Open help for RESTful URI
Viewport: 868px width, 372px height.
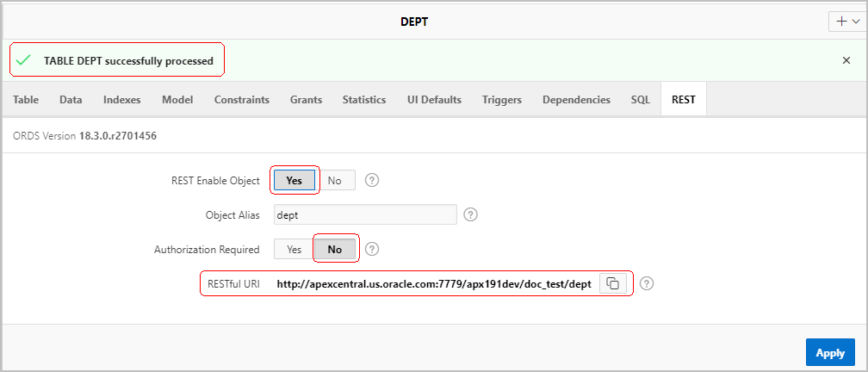click(x=647, y=283)
